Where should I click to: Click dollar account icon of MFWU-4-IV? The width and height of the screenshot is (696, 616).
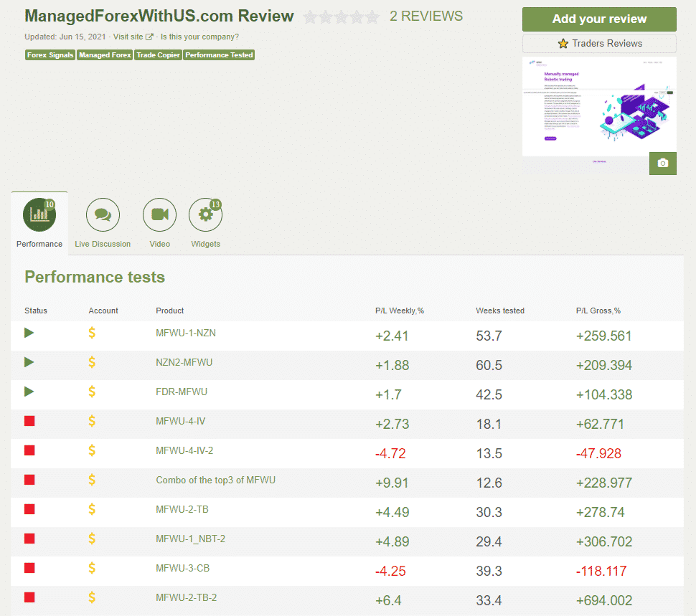pos(92,421)
